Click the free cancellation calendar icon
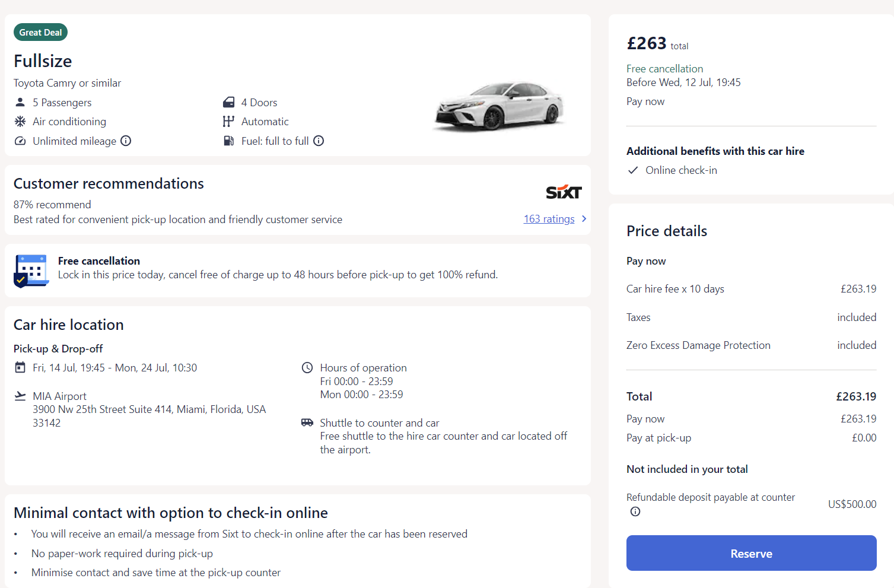The image size is (894, 588). click(x=31, y=271)
